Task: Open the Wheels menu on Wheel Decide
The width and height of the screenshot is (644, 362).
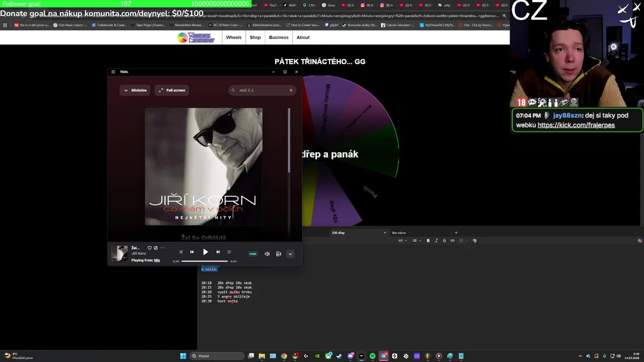Action: (x=233, y=37)
